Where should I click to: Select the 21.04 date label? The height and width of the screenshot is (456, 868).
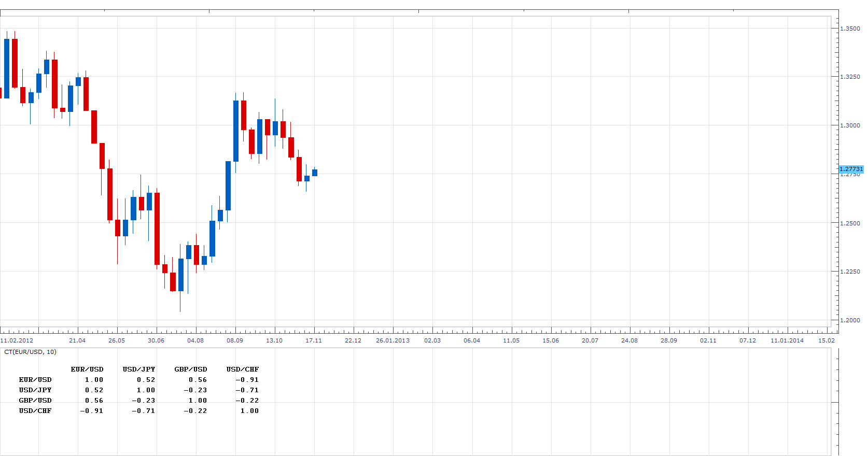click(x=77, y=340)
